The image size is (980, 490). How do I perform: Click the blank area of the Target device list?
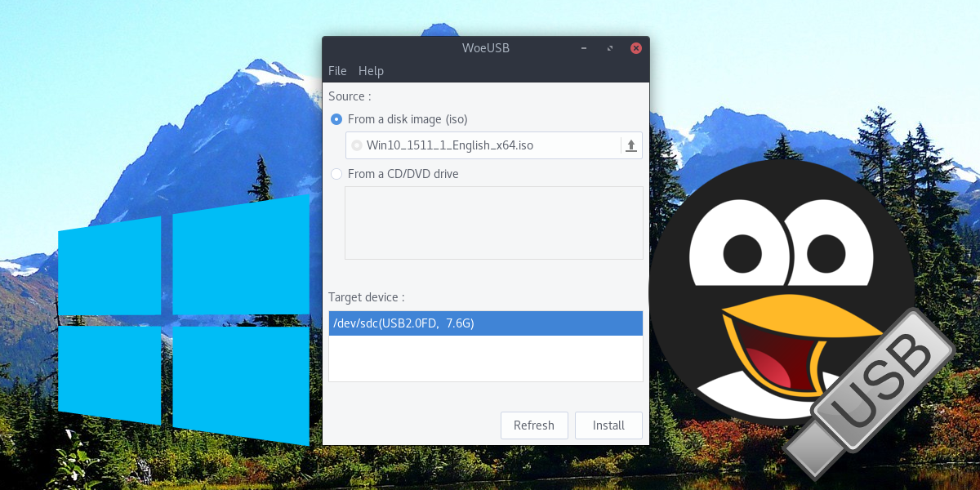[485, 359]
